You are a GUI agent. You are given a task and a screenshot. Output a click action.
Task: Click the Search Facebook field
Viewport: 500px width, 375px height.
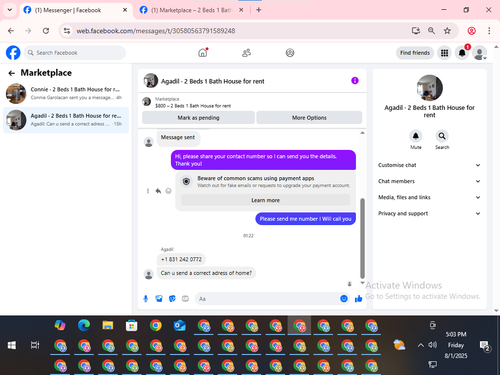coord(75,53)
